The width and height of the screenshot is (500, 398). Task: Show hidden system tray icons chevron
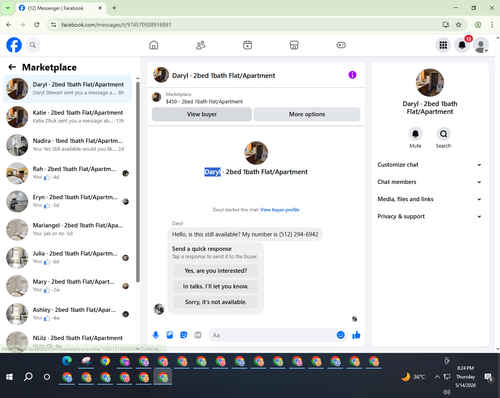click(x=437, y=377)
